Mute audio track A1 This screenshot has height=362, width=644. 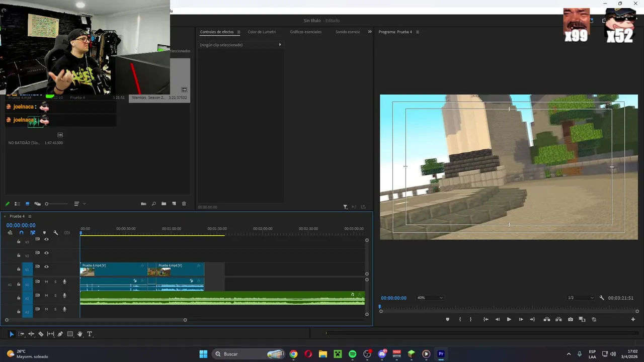tap(46, 282)
